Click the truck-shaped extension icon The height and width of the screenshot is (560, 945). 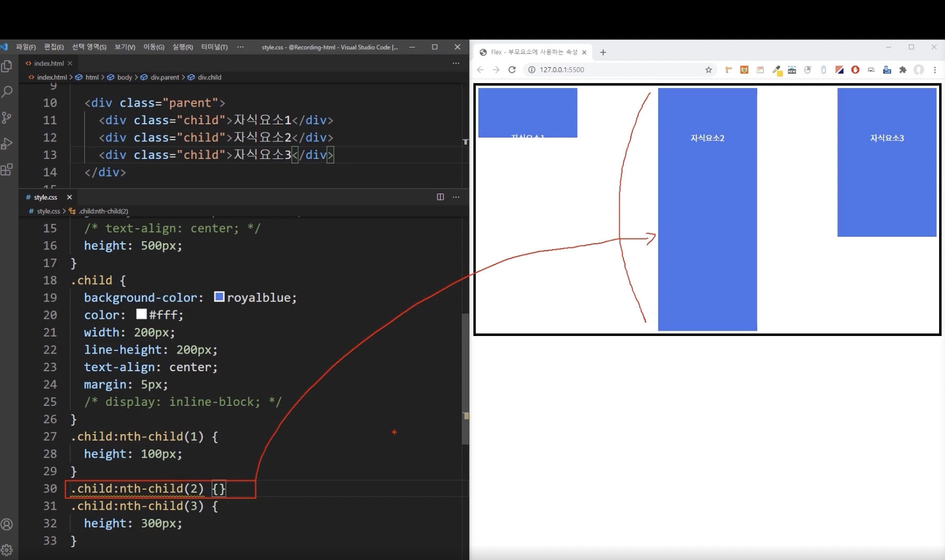click(x=871, y=70)
